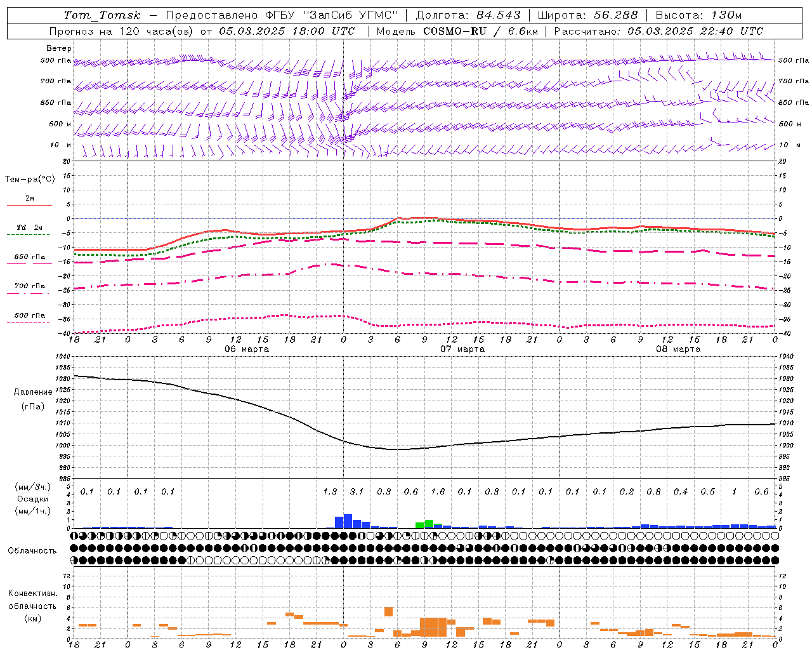Click the 0.2 three-hour precipitation value

627,491
